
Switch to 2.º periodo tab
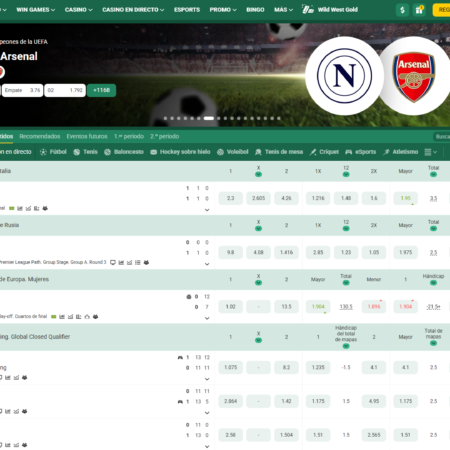coord(164,136)
